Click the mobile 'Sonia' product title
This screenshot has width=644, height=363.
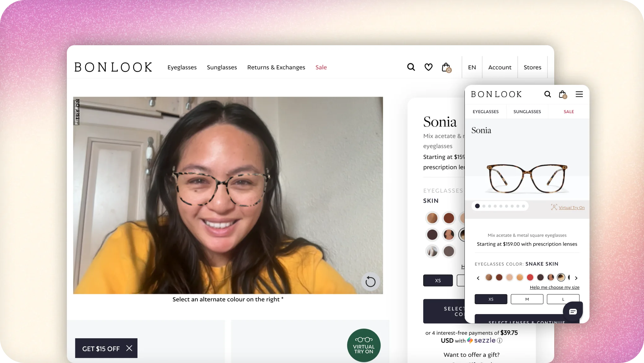481,130
